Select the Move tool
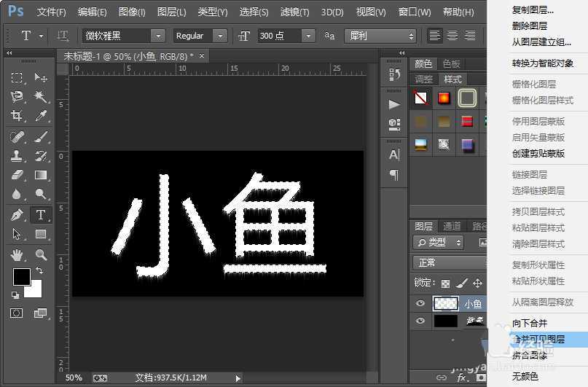588x387 pixels. click(41, 78)
